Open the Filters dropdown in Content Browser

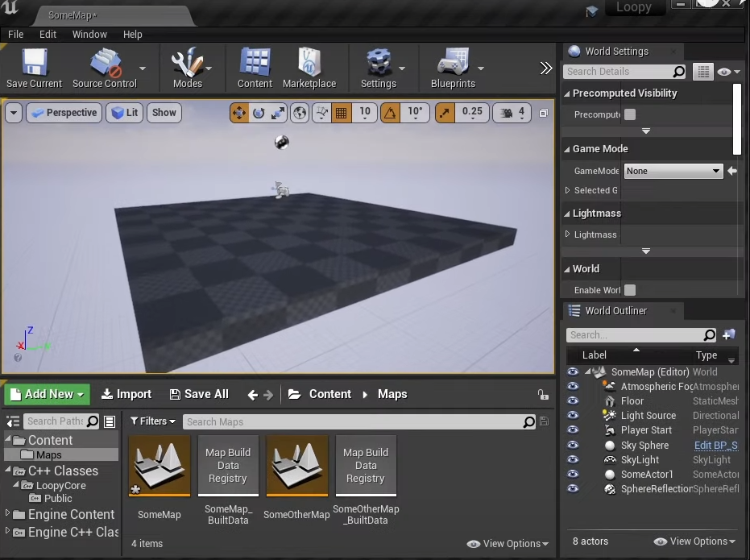pyautogui.click(x=153, y=421)
